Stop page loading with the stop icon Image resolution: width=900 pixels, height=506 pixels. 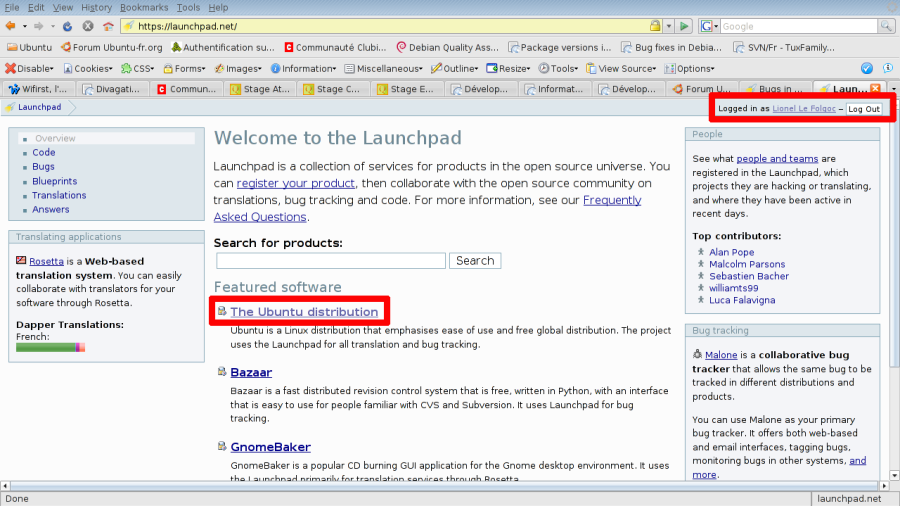pos(88,26)
